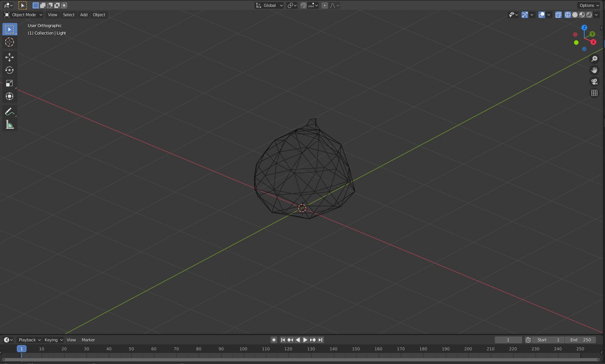
Task: Expand the gizmo settings dropdown arrow
Action: coord(532,15)
